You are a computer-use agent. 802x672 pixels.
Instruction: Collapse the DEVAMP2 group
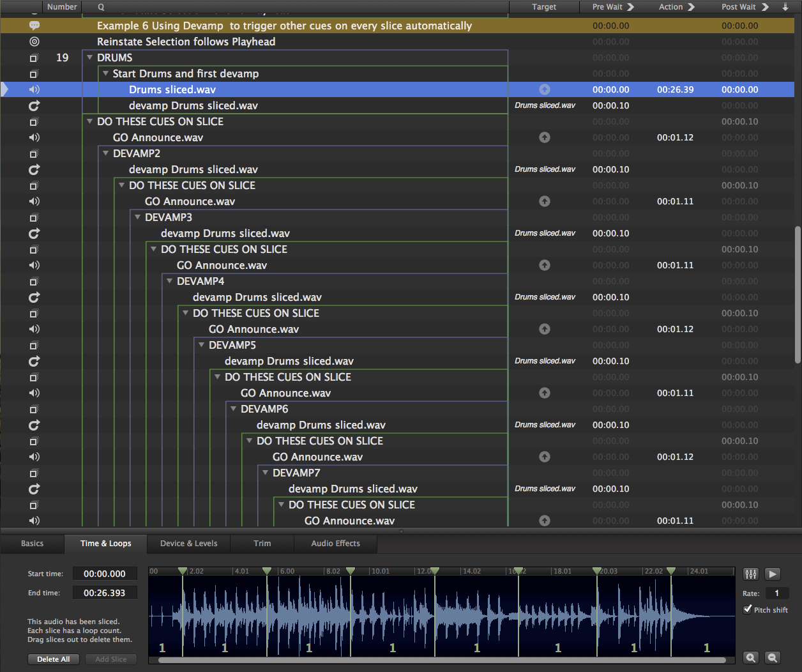pyautogui.click(x=106, y=153)
